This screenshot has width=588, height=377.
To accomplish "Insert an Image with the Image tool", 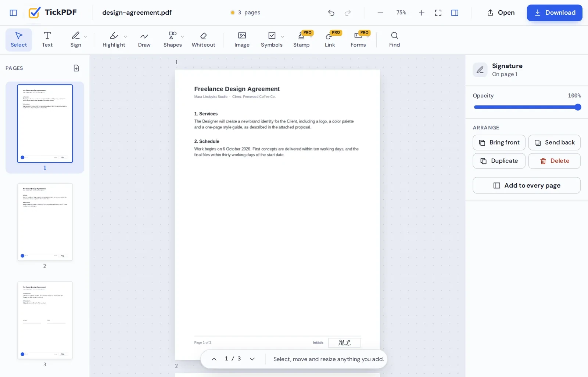I will [242, 40].
